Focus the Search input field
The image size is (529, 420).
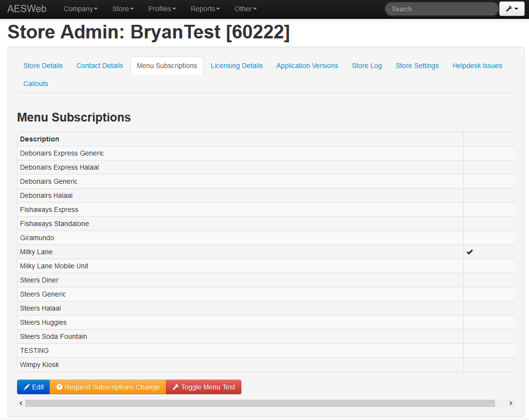(441, 9)
